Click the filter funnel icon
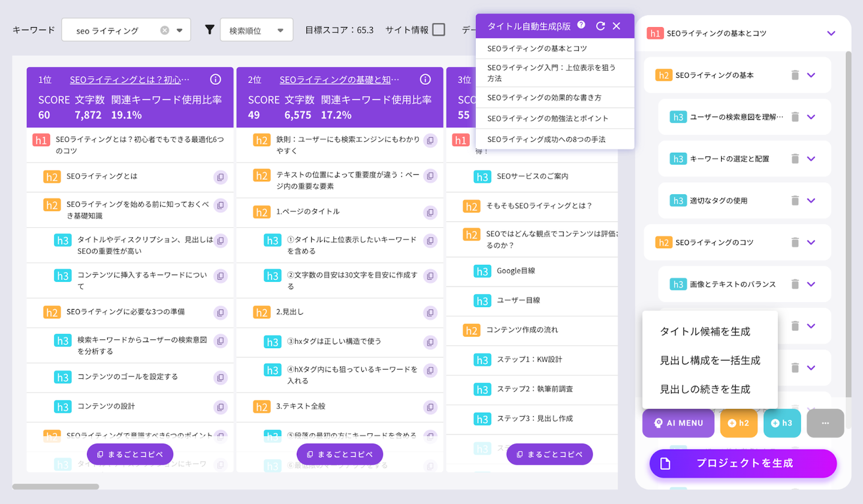This screenshot has height=504, width=863. coord(209,29)
